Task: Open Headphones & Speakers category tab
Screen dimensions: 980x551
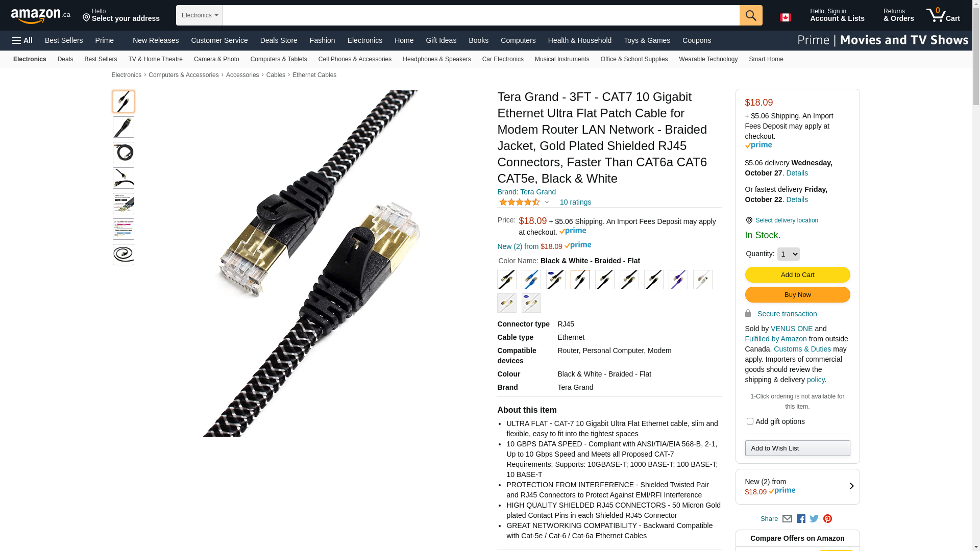Action: [436, 59]
